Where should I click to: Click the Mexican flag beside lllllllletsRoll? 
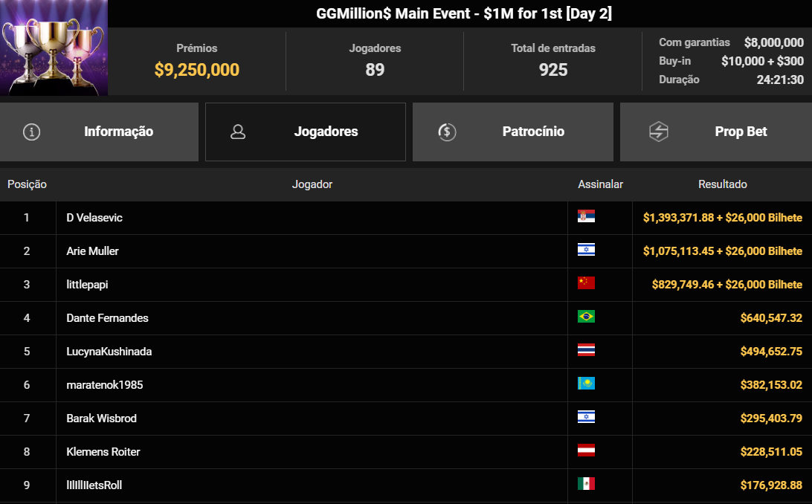tap(584, 485)
